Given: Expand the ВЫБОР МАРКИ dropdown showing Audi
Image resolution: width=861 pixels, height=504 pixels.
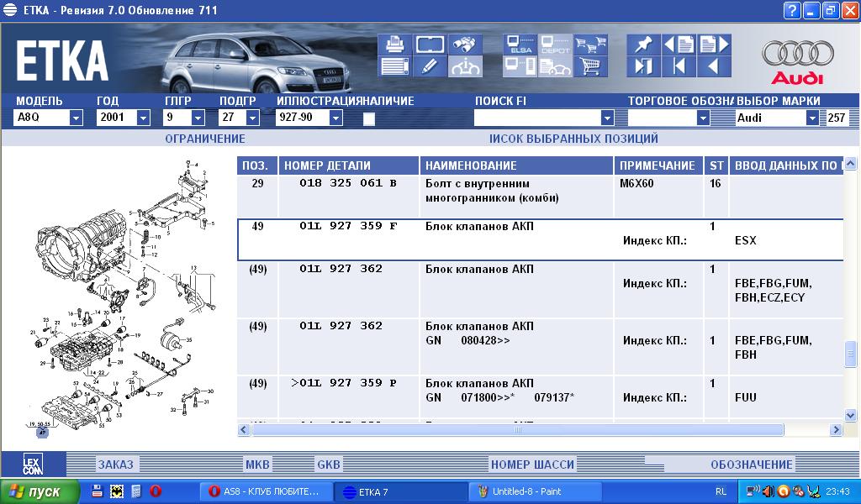Looking at the screenshot, I should tap(811, 118).
